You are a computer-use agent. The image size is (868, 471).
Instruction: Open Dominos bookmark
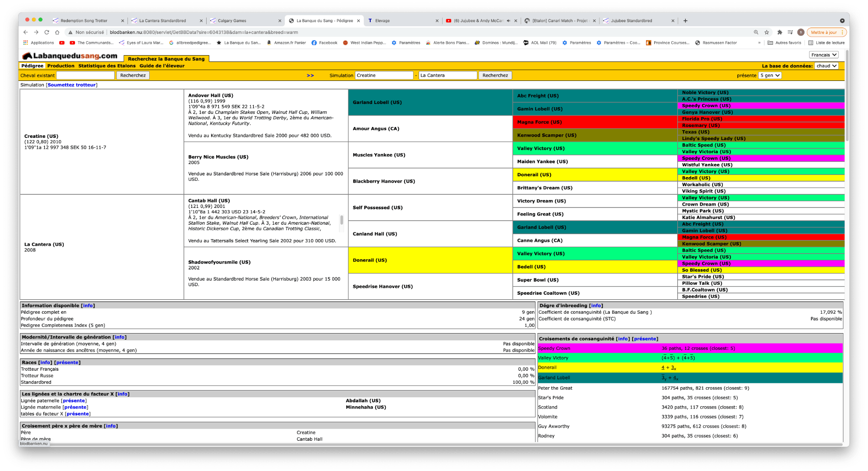pos(496,42)
